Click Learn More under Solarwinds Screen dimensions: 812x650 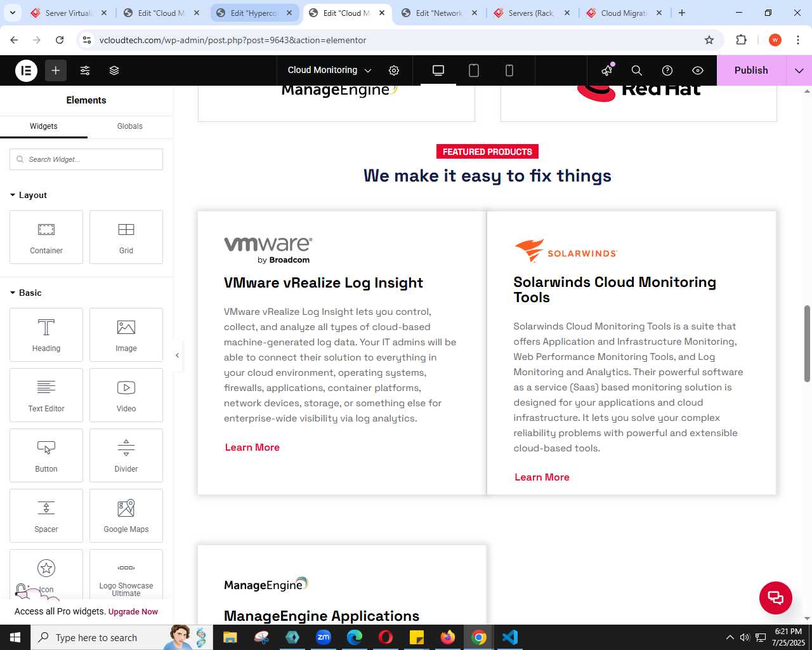pos(542,477)
